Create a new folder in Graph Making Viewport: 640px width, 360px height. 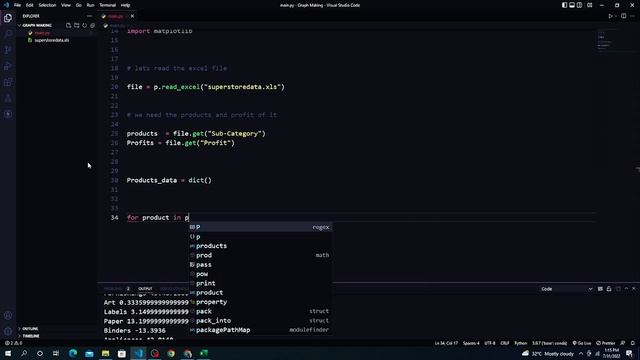(x=76, y=25)
